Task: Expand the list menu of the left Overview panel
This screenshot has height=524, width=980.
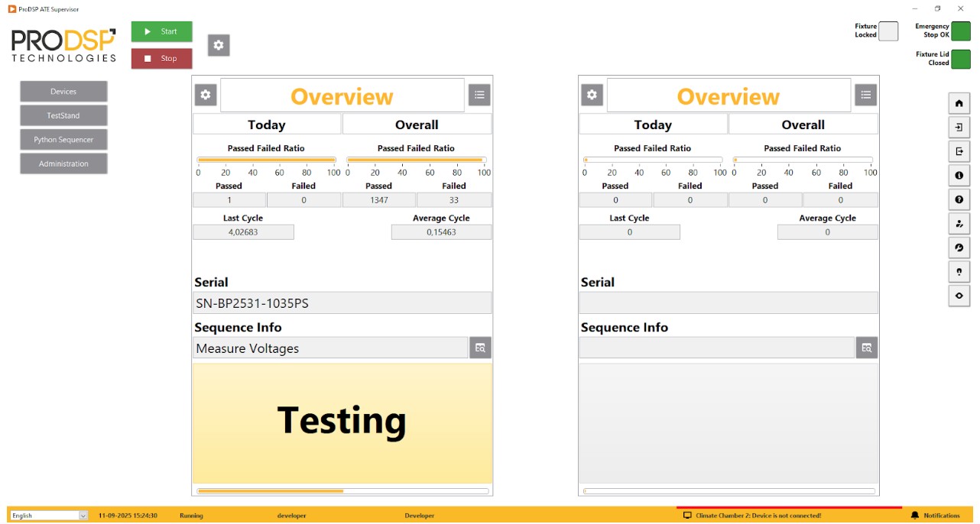Action: point(479,95)
